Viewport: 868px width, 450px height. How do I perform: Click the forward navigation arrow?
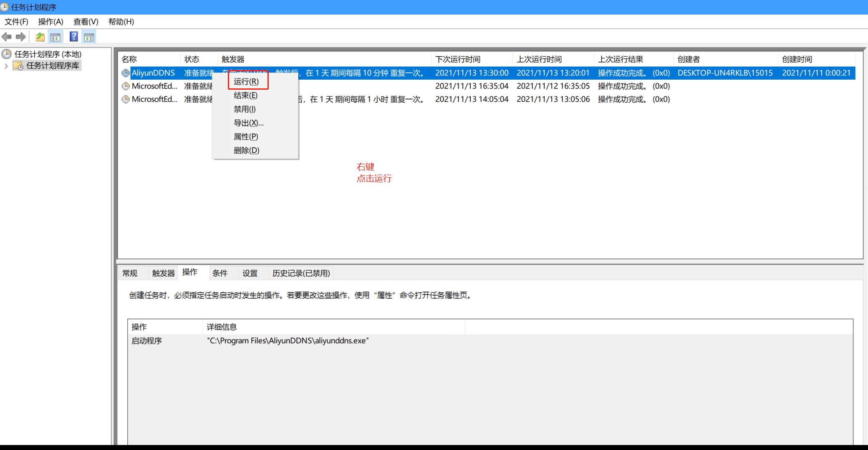[20, 37]
